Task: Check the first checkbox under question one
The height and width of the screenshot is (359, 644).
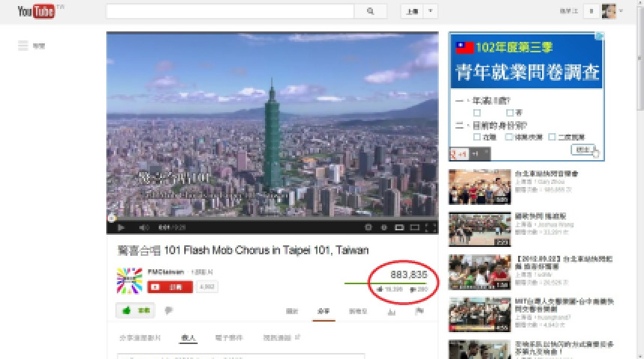Action: 477,112
